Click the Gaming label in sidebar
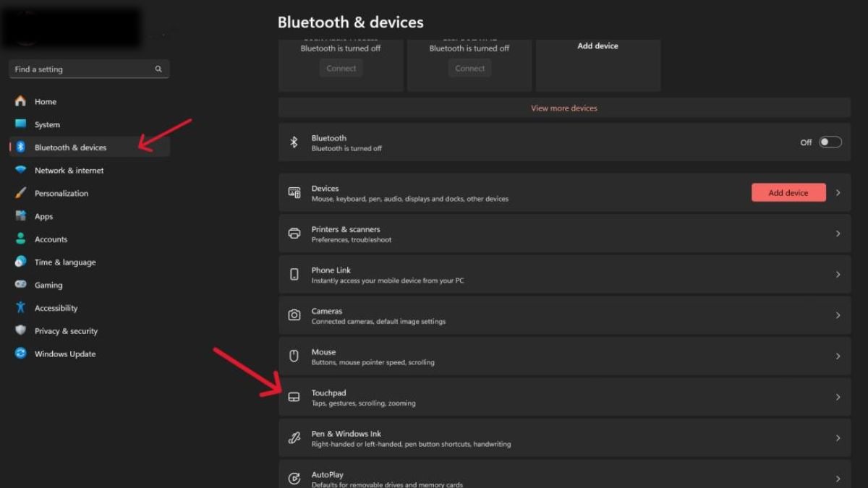The height and width of the screenshot is (488, 868). (48, 285)
